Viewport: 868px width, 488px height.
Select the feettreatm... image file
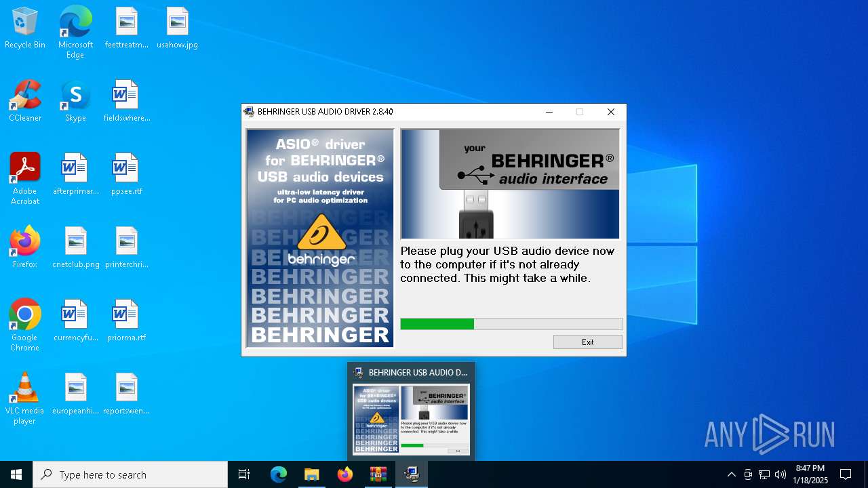click(126, 28)
